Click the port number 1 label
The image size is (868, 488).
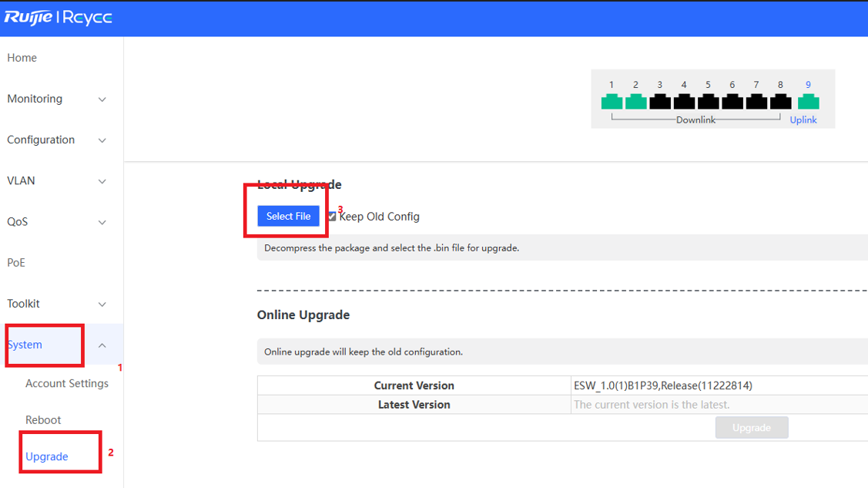point(612,85)
